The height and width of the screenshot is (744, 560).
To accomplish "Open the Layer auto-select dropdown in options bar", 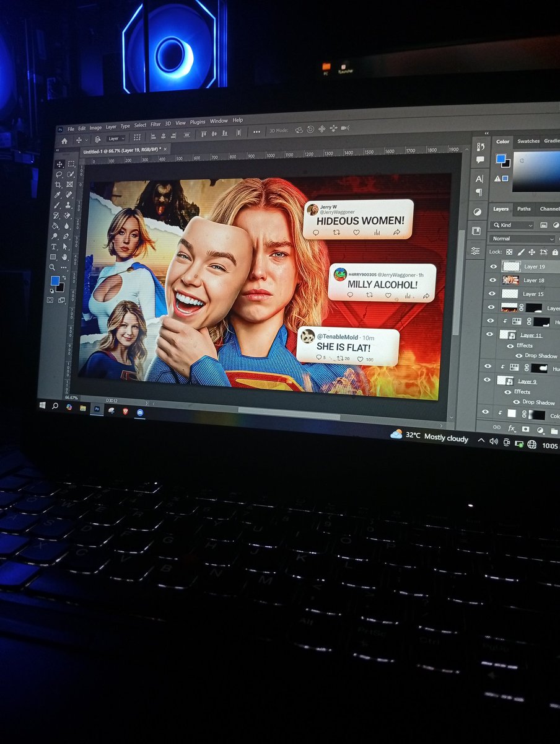I will pyautogui.click(x=116, y=139).
